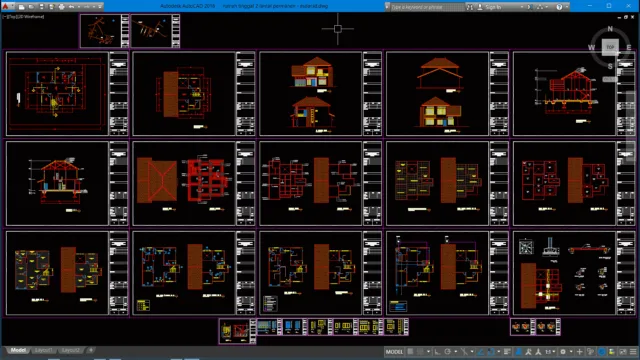The image size is (640, 360).
Task: Click the E compass letter on ViewCube
Action: point(629,47)
